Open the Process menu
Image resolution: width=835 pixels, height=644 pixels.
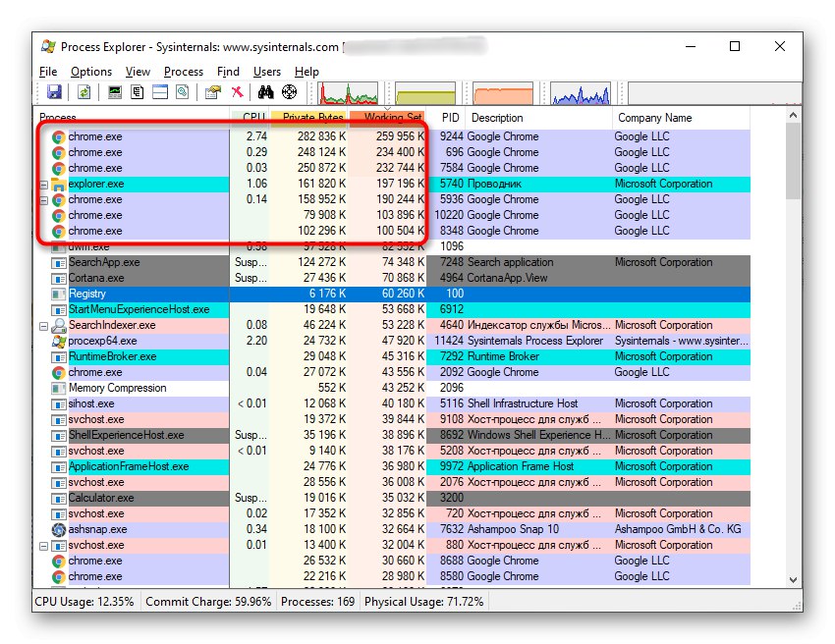[183, 72]
